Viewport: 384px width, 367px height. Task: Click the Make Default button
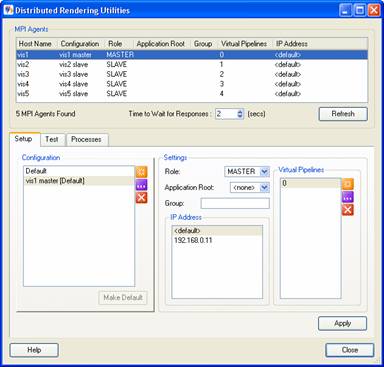coord(123,298)
